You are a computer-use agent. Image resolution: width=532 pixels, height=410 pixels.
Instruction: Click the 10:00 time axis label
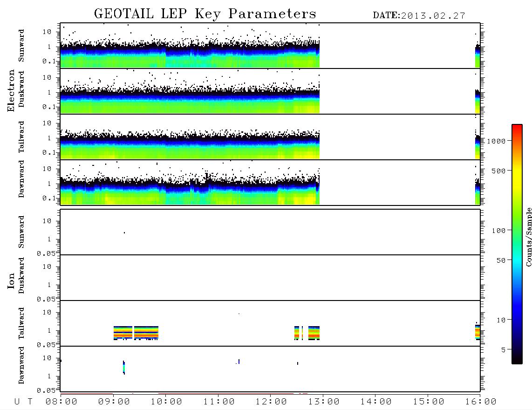pyautogui.click(x=166, y=402)
